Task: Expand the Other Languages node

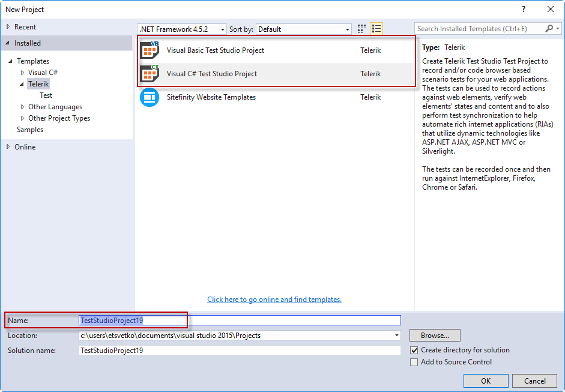Action: coord(22,107)
